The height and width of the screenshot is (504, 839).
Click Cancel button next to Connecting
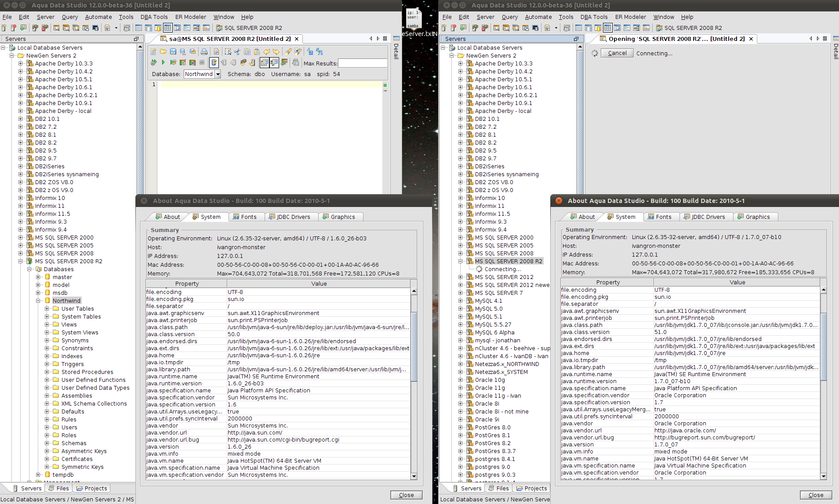point(617,53)
